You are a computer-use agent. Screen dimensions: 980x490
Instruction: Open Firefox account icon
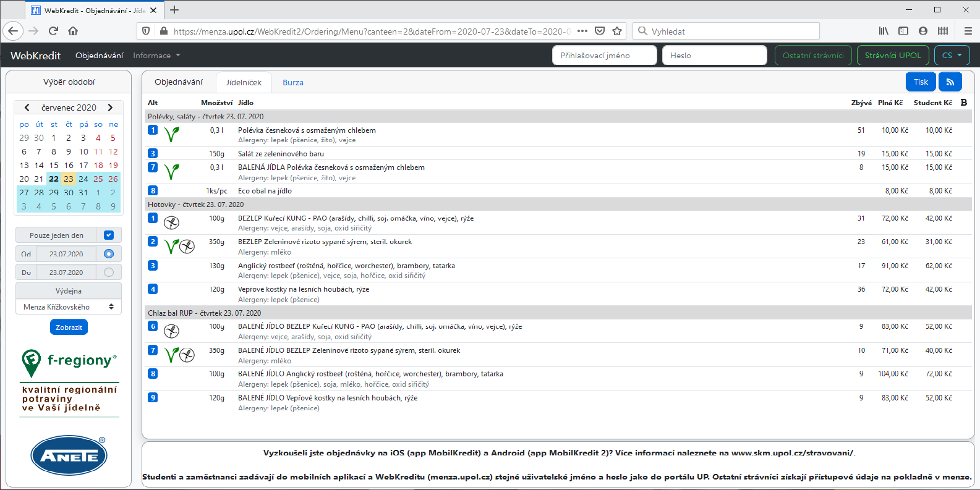point(923,31)
